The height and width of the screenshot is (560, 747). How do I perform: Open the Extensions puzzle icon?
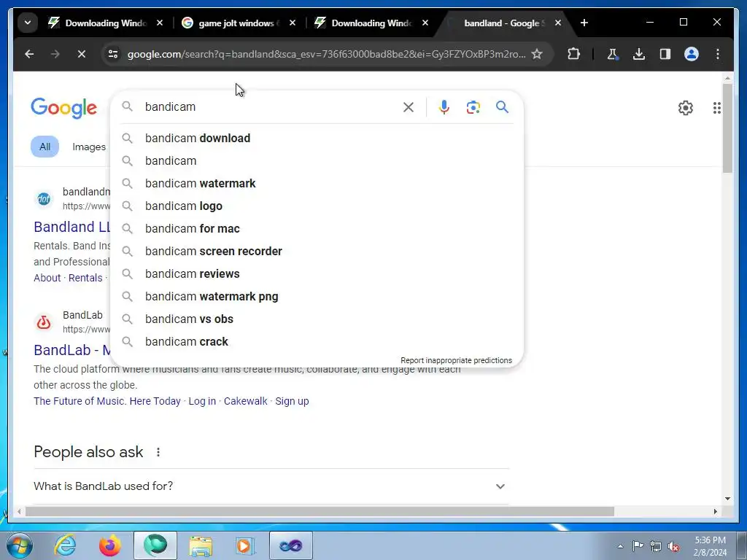573,54
